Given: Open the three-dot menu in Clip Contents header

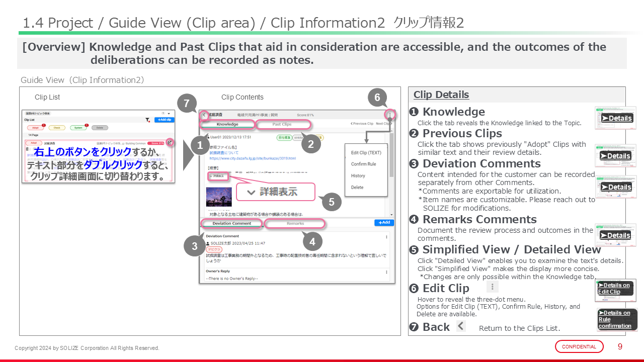Looking at the screenshot, I should [x=389, y=115].
